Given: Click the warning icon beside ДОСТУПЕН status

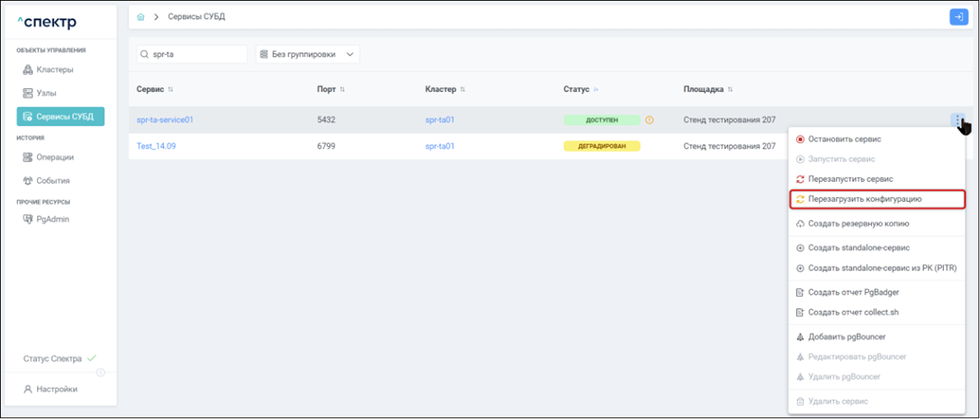Looking at the screenshot, I should (x=650, y=120).
